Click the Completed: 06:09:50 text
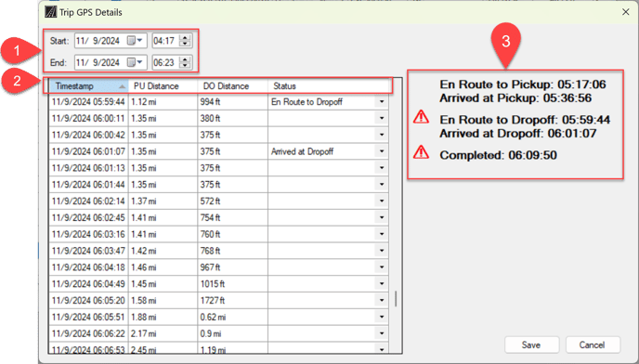This screenshot has height=364, width=639. (x=498, y=155)
